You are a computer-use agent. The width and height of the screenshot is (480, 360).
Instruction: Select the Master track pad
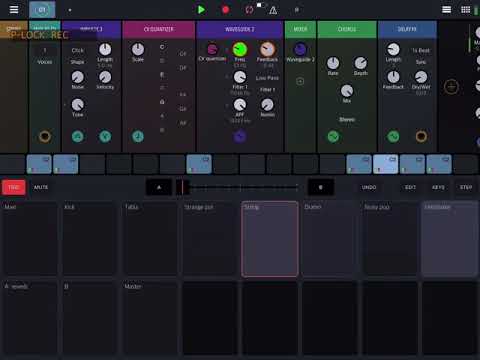150,318
